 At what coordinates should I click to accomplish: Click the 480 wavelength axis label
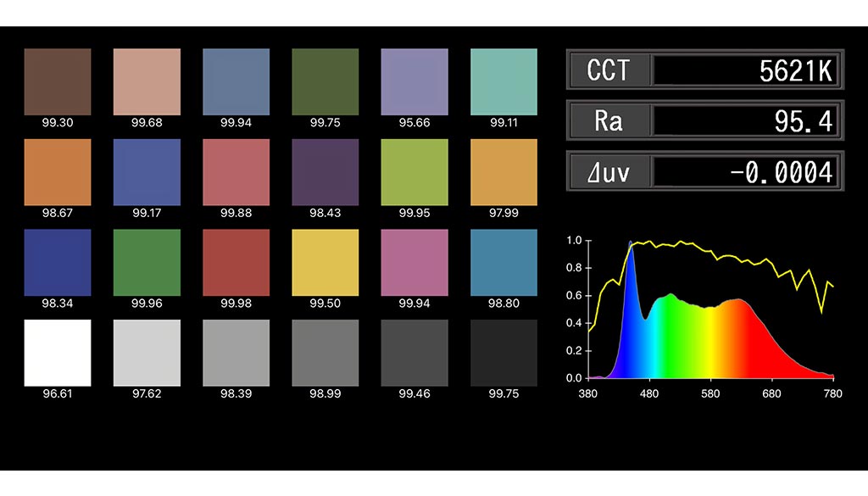(649, 393)
